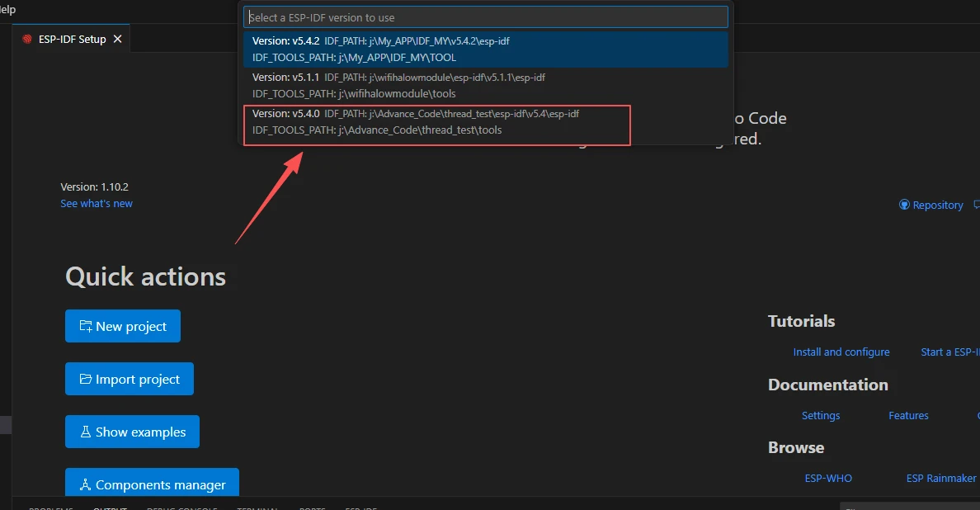980x510 pixels.
Task: Close the ESP-IDF Setup tab
Action: [118, 39]
